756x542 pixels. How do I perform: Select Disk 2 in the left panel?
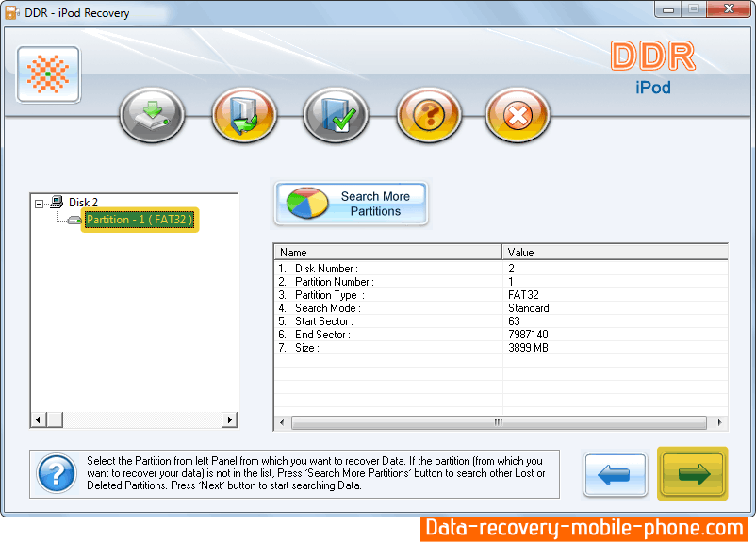[x=83, y=203]
